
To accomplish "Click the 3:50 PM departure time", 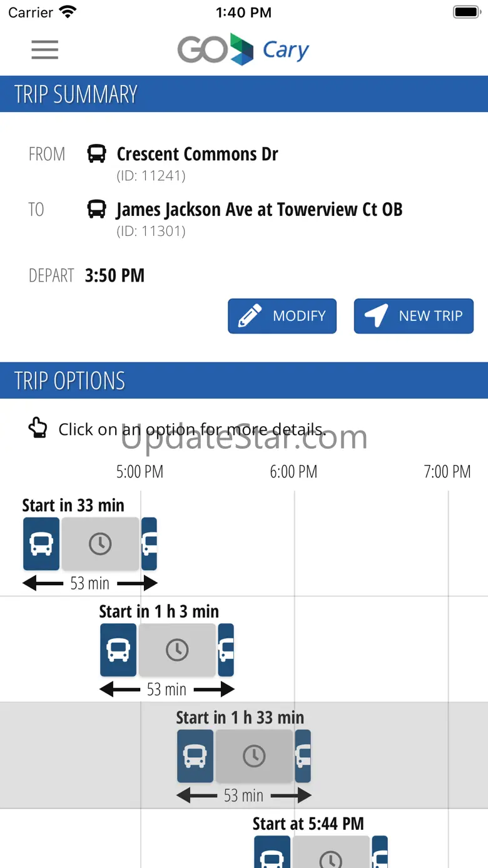I will (x=114, y=275).
